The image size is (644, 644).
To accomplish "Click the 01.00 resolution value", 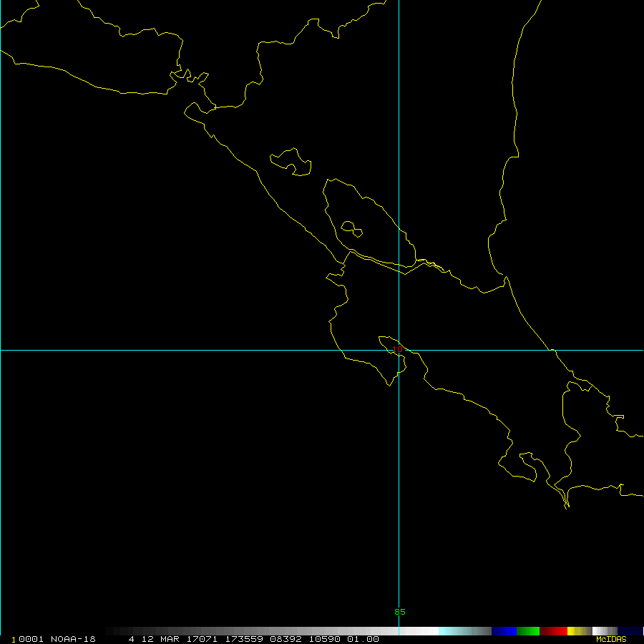I will (363, 639).
